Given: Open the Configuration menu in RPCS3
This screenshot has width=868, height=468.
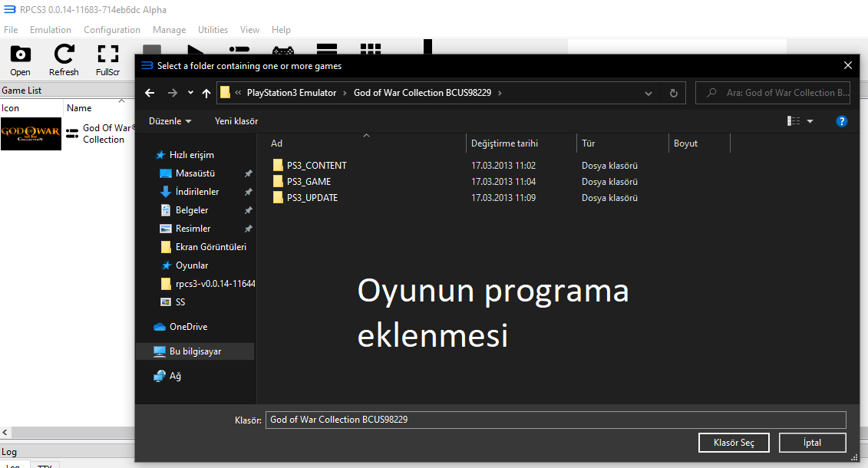Looking at the screenshot, I should [x=112, y=30].
